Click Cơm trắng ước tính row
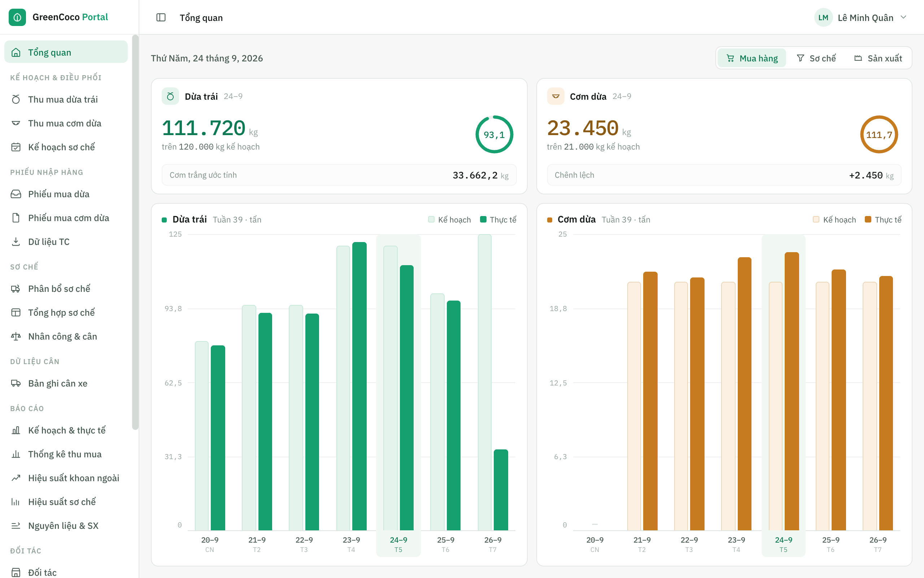The width and height of the screenshot is (924, 578). pyautogui.click(x=339, y=175)
